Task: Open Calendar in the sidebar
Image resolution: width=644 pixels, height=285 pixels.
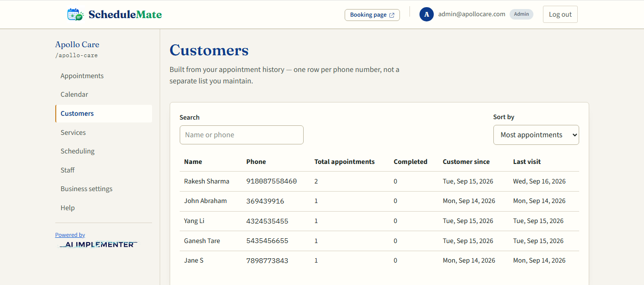Action: [103, 94]
